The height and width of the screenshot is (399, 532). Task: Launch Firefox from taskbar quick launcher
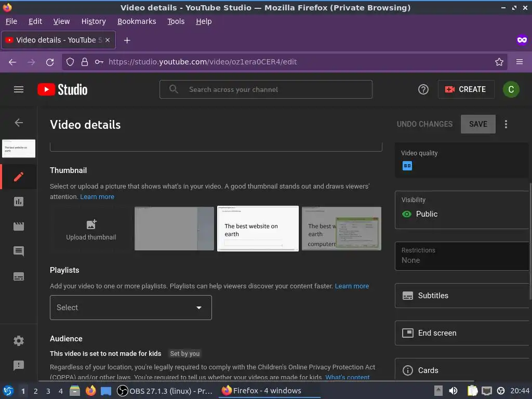(90, 391)
